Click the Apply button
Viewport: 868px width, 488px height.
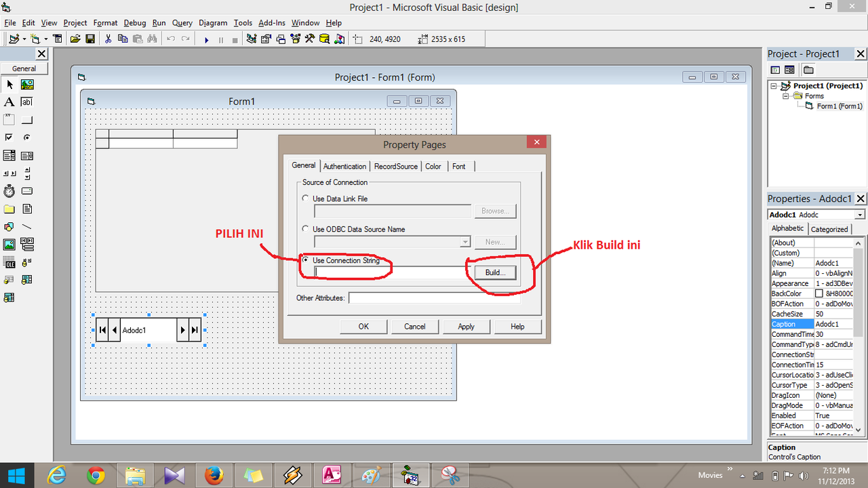point(467,327)
